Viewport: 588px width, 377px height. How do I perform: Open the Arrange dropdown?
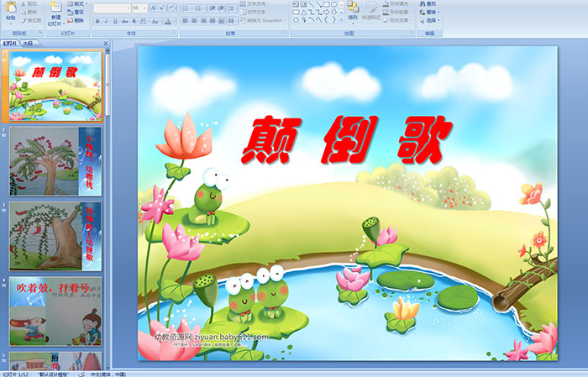coord(353,12)
